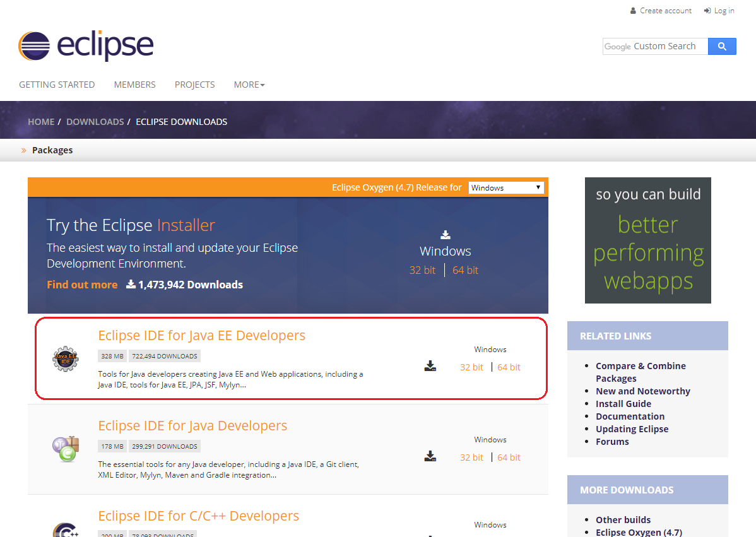Image resolution: width=756 pixels, height=537 pixels.
Task: Click the Packages double-chevron icon
Action: point(23,150)
